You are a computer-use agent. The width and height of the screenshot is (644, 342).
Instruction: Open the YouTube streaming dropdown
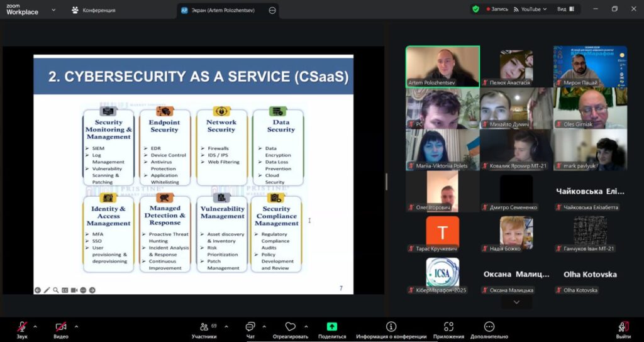pos(530,9)
